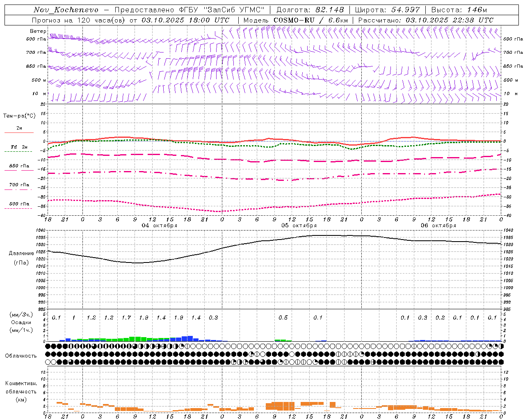This screenshot has height=420, width=525.
Task: Click the Тем-ра(°C) temperature axis label
Action: tap(19, 116)
